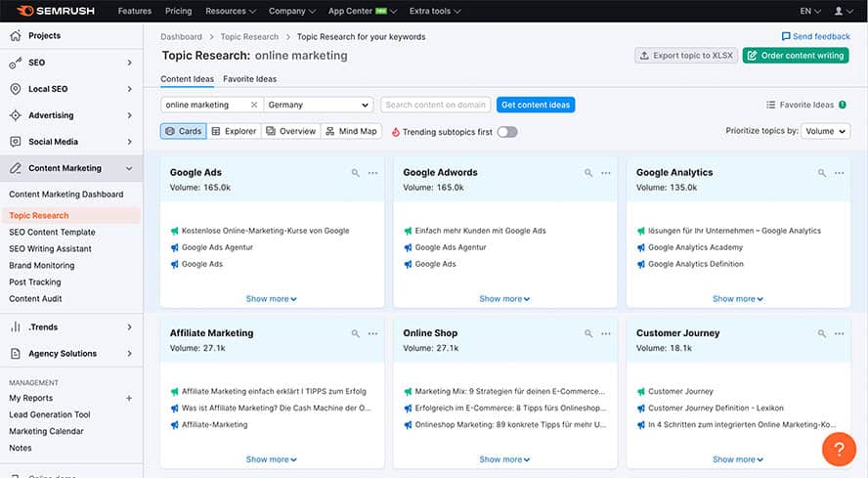
Task: Open three-dot menu on Online Shop card
Action: coord(606,333)
